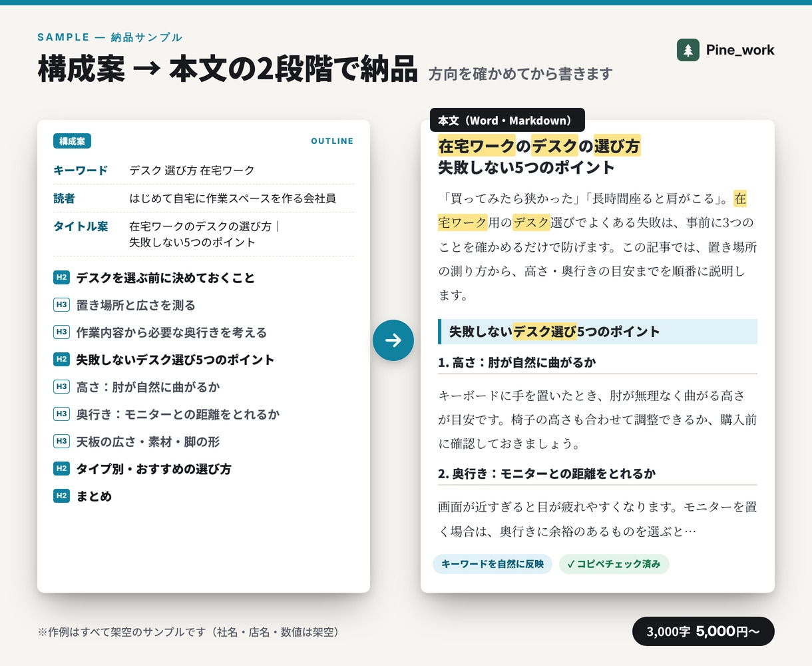Select outline item タイプ別・おすすめの選び方

click(154, 469)
